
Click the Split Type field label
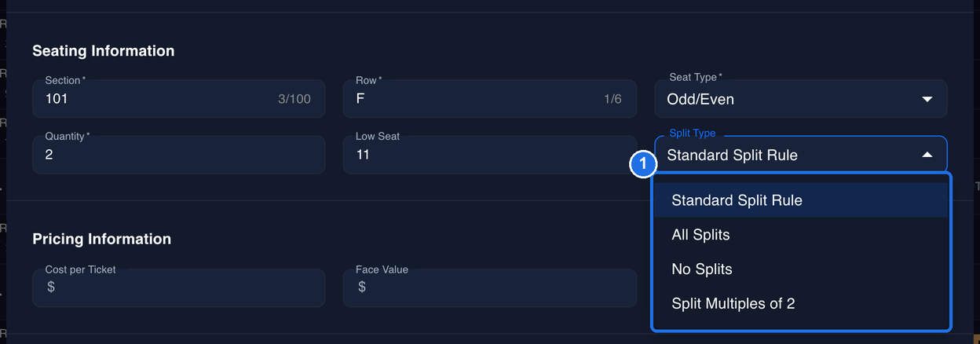(693, 134)
